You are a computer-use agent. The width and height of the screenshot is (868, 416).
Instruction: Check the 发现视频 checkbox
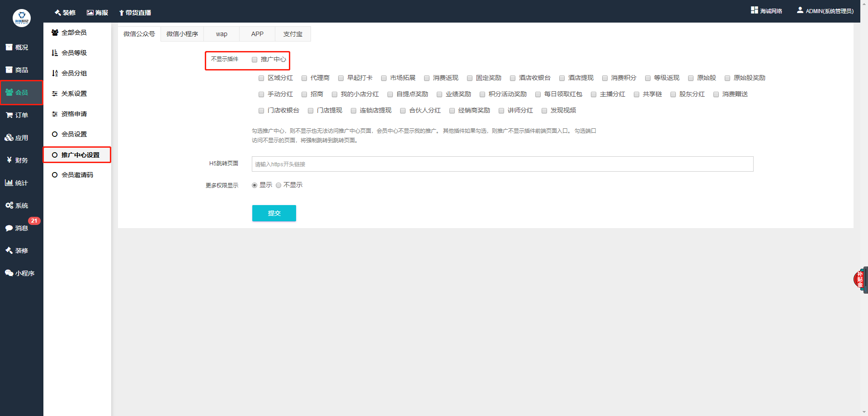[x=544, y=111]
